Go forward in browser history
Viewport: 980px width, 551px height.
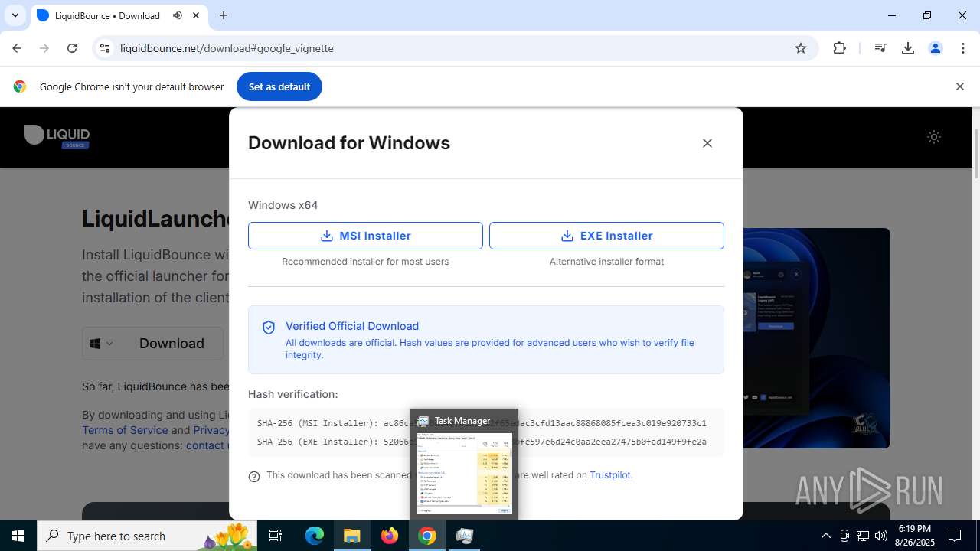[44, 48]
